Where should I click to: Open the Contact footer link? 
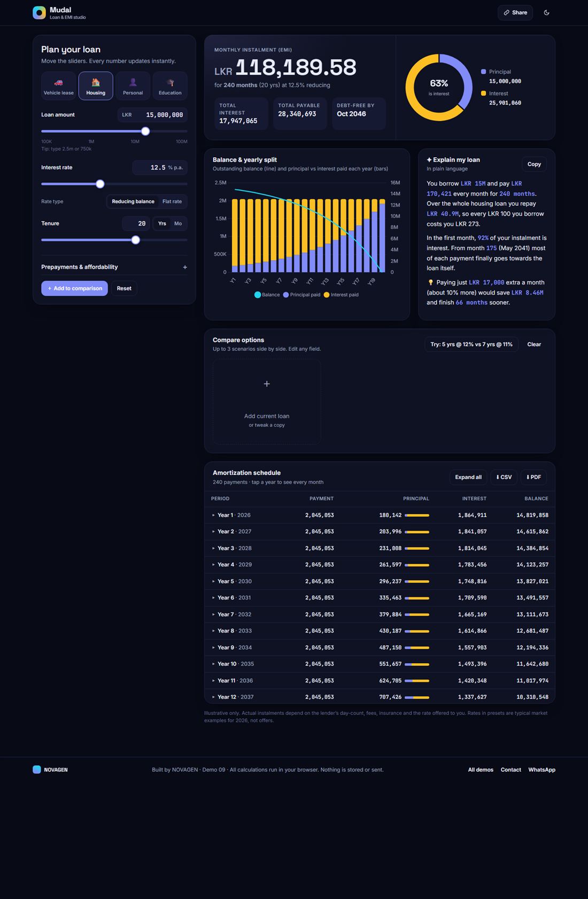coord(510,770)
